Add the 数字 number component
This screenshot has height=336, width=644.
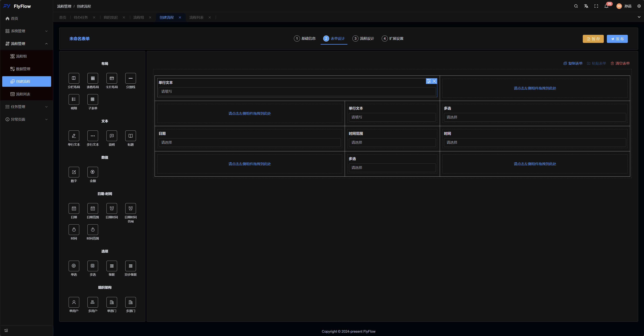click(x=74, y=172)
